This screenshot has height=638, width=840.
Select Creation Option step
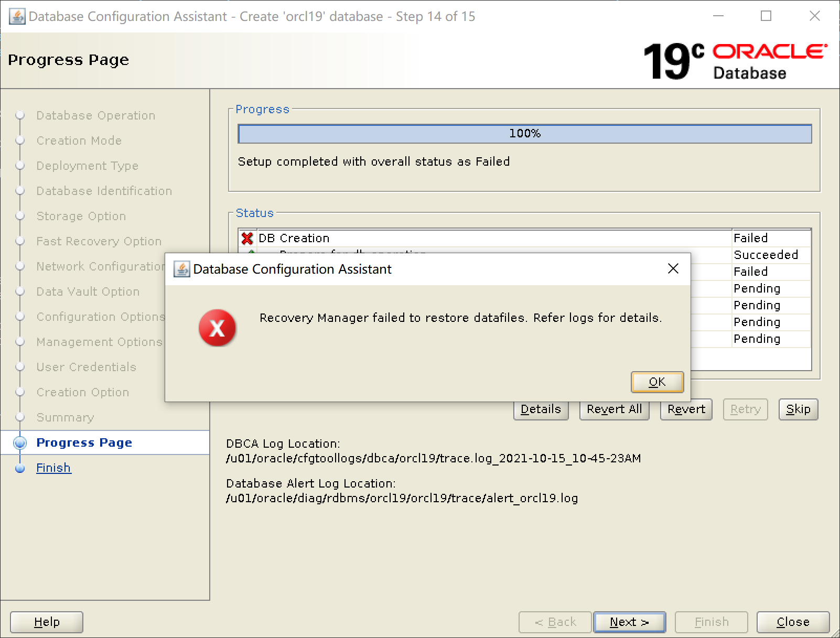pyautogui.click(x=83, y=392)
